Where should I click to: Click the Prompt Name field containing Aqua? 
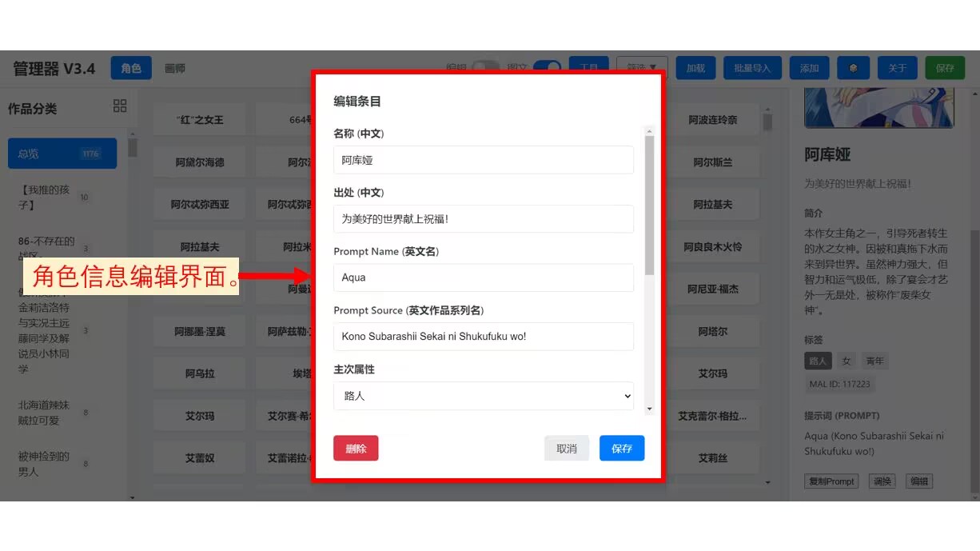484,277
